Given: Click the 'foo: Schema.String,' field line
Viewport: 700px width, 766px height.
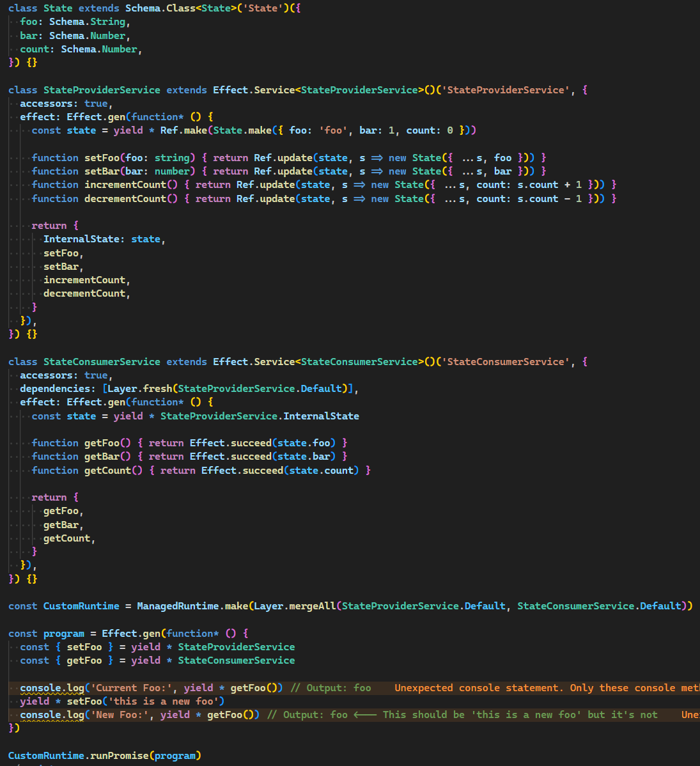Looking at the screenshot, I should tap(75, 22).
